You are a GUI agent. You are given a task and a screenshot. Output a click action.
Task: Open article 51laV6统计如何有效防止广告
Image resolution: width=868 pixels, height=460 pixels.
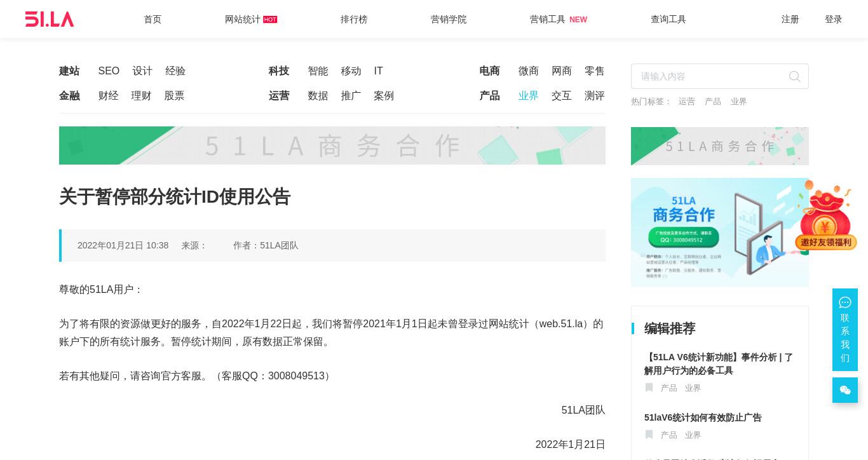tap(703, 417)
